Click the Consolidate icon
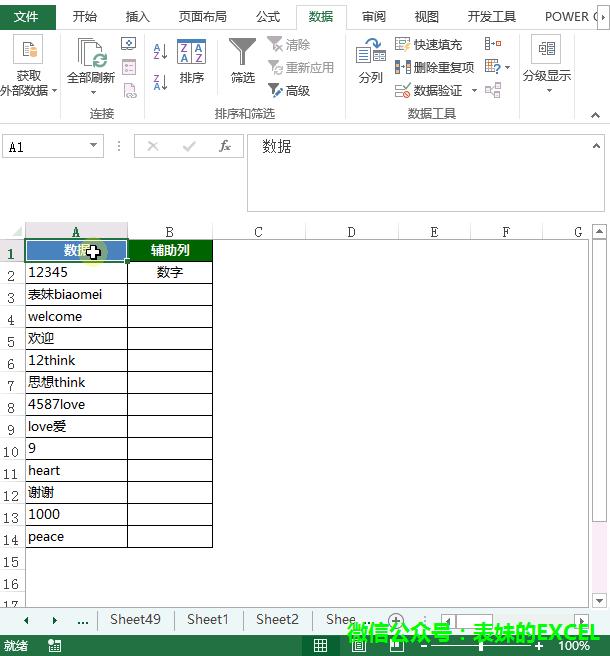 [x=493, y=44]
